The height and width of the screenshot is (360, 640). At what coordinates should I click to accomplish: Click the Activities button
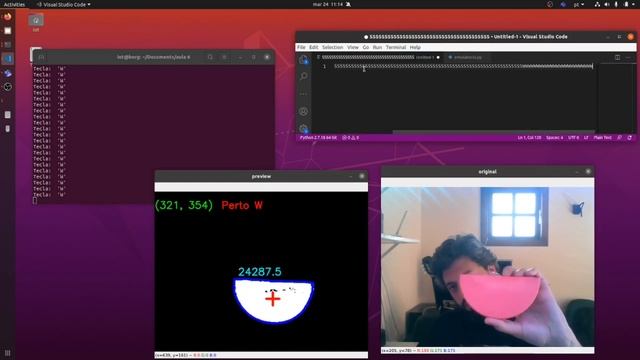tap(14, 4)
